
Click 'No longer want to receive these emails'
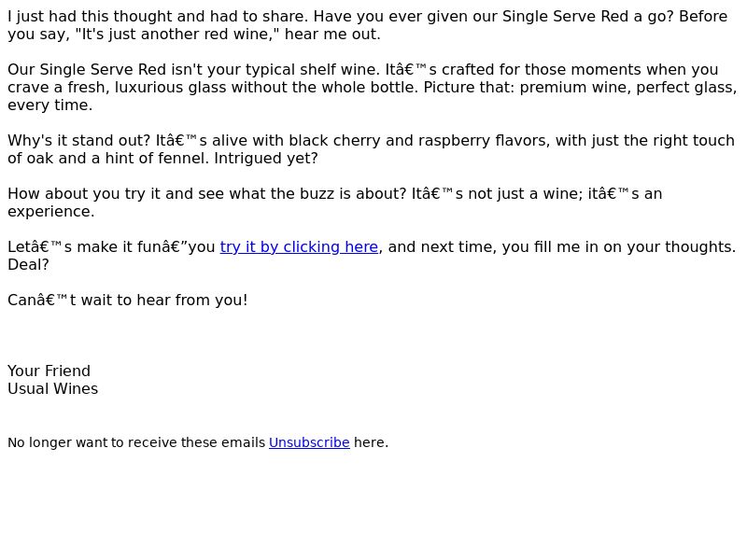click(136, 442)
